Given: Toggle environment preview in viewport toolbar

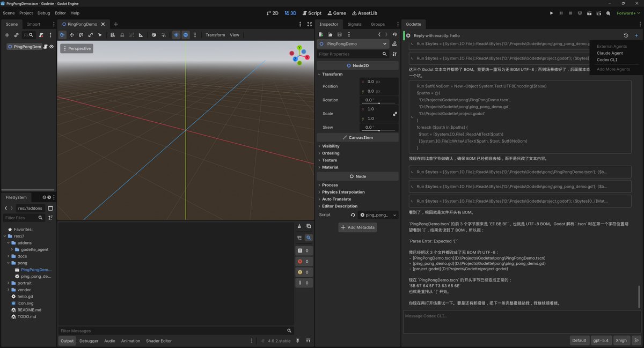Looking at the screenshot, I should click(x=186, y=35).
